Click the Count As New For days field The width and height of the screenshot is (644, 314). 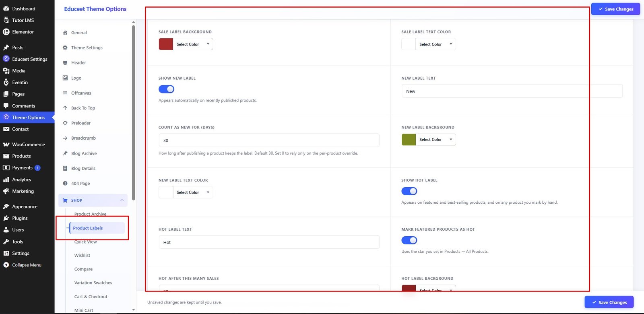(269, 140)
